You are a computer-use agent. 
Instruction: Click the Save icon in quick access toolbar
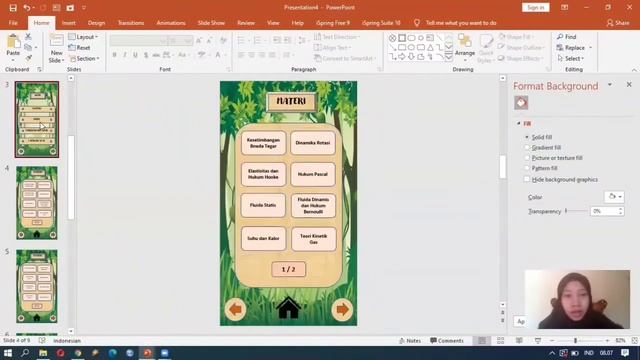[13, 8]
